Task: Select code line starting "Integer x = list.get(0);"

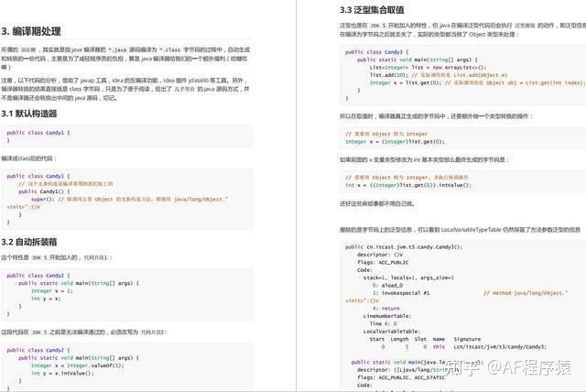Action: pyautogui.click(x=477, y=83)
